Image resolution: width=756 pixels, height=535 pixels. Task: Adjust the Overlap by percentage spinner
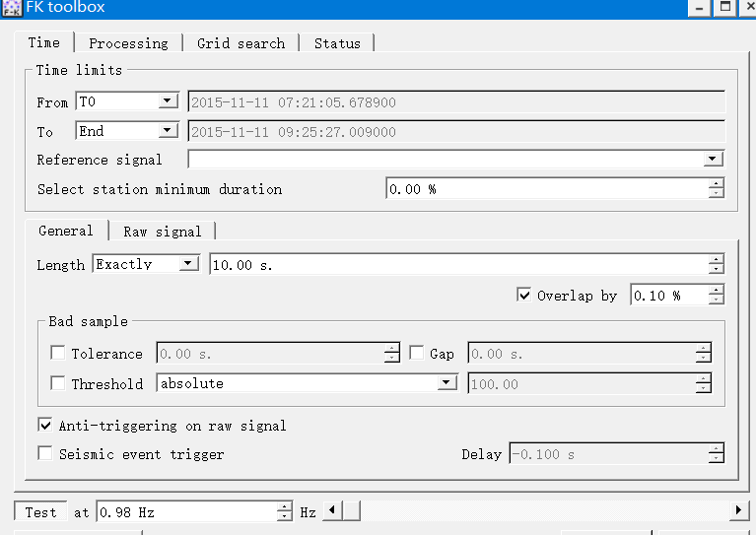click(717, 296)
